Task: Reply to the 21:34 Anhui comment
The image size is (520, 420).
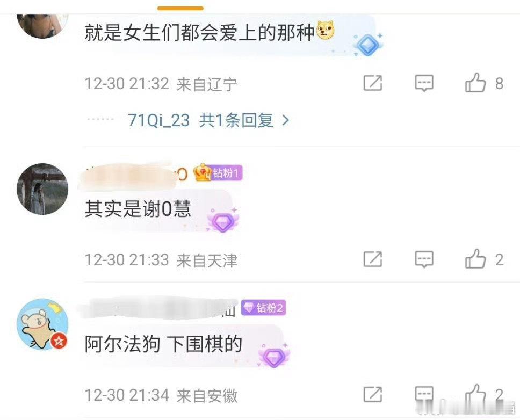Action: pyautogui.click(x=424, y=394)
